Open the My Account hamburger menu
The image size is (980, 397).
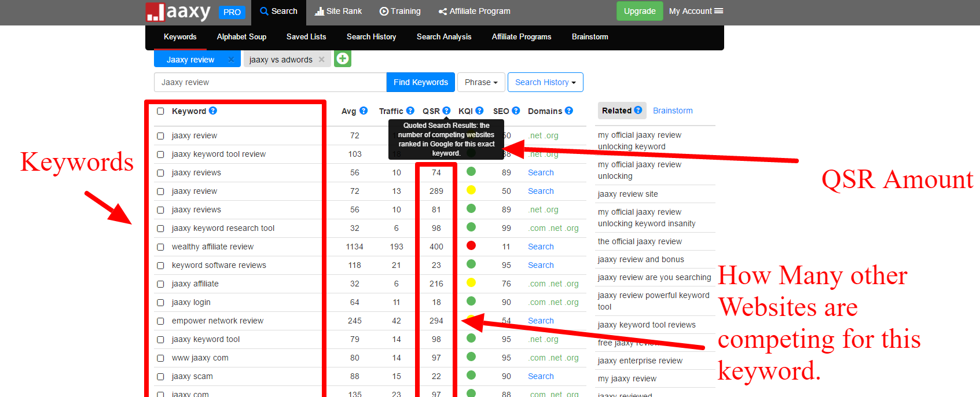click(x=696, y=11)
